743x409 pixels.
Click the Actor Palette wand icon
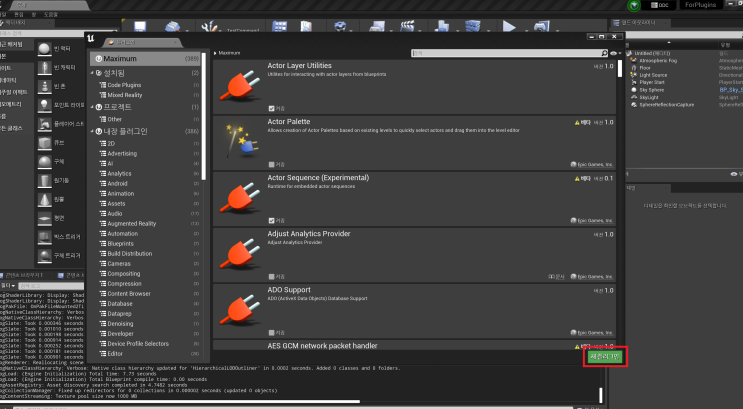[240, 141]
